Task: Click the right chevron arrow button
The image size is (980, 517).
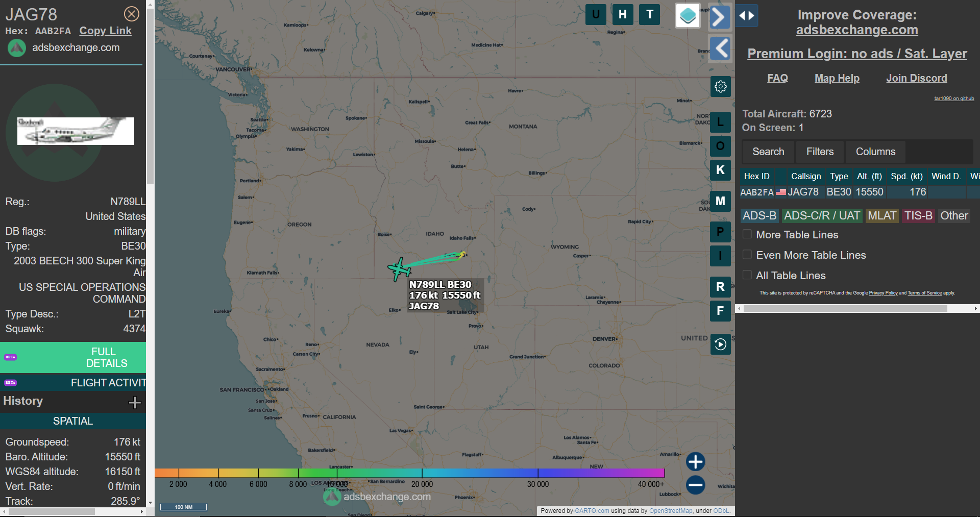Action: pyautogui.click(x=720, y=17)
